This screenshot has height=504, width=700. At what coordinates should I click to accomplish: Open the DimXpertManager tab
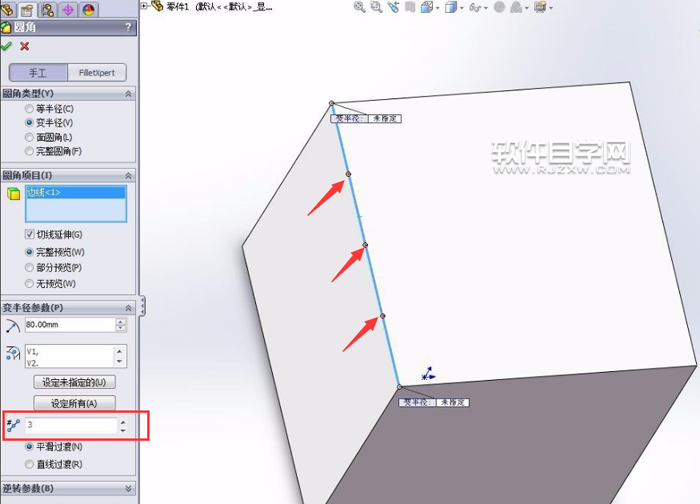68,9
